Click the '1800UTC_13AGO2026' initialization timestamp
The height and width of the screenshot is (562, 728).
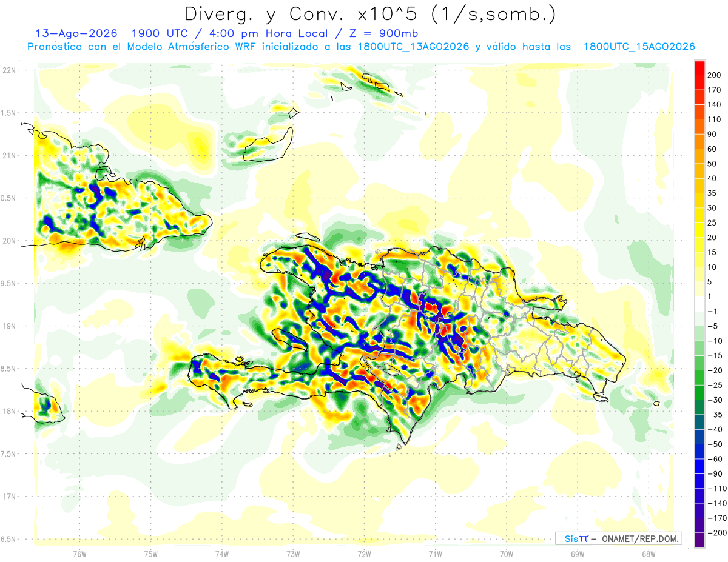[413, 46]
